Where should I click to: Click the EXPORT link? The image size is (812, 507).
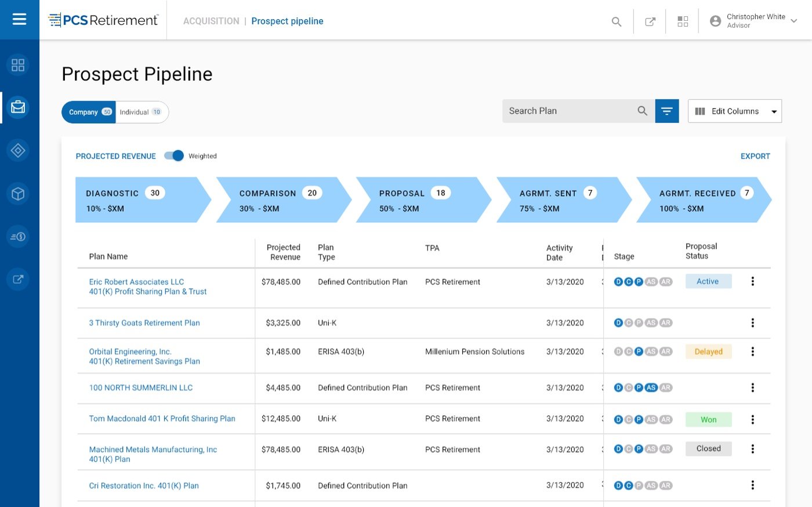(x=755, y=156)
